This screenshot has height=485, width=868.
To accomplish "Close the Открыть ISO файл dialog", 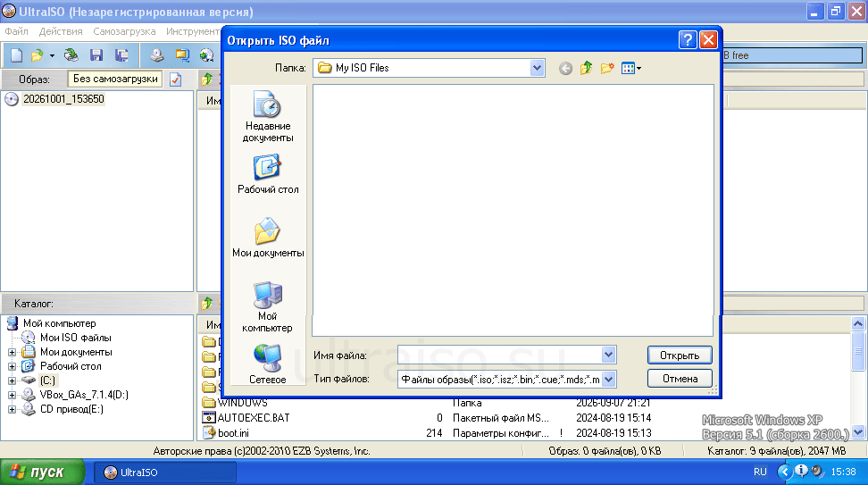I will point(708,40).
